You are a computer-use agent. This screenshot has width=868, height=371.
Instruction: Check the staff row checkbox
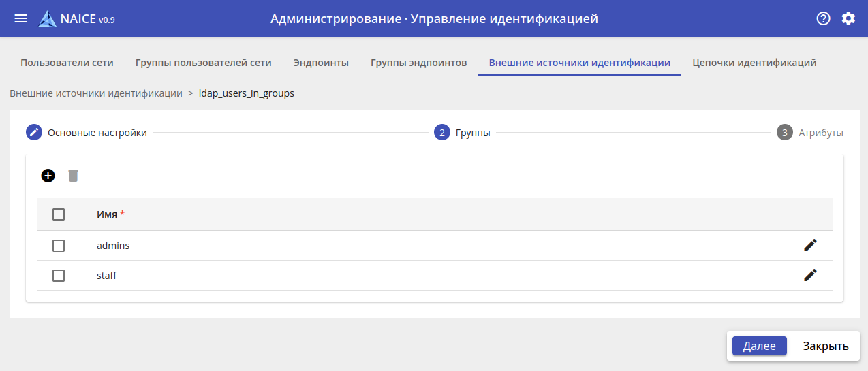point(59,276)
